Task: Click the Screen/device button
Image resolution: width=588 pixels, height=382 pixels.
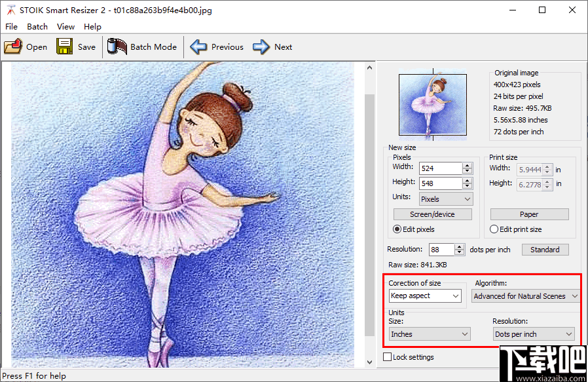Action: (x=432, y=214)
